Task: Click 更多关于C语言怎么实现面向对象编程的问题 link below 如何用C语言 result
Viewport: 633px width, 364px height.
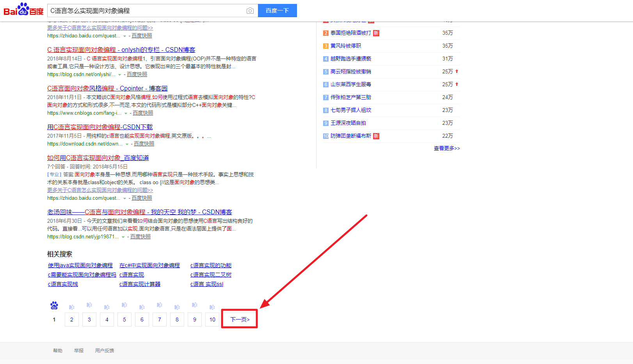Action: [x=100, y=190]
